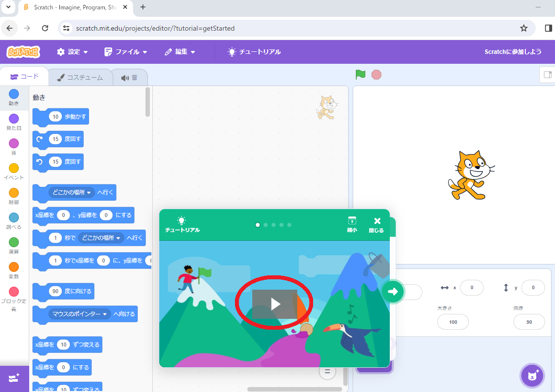Shrink the tutorial card with 縮小
This screenshot has height=392, width=555.
click(x=352, y=224)
